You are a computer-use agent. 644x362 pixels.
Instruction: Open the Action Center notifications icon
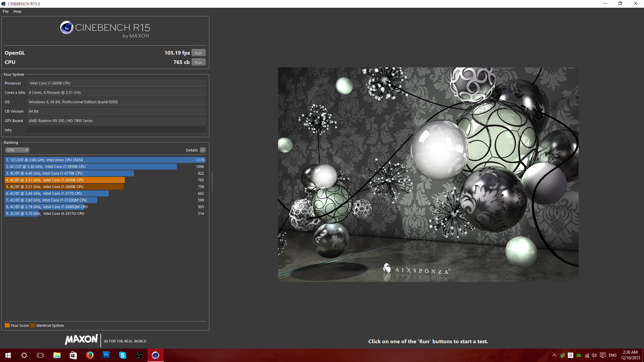click(603, 355)
